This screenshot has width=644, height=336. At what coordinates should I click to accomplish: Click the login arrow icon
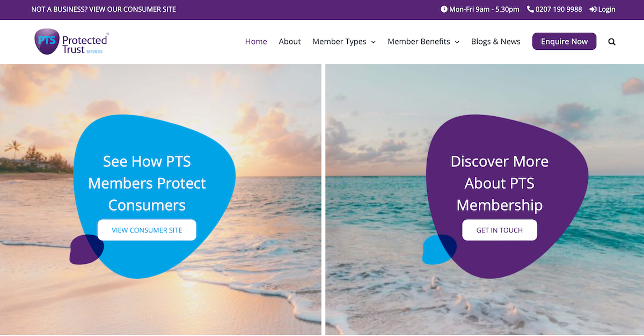pyautogui.click(x=592, y=9)
